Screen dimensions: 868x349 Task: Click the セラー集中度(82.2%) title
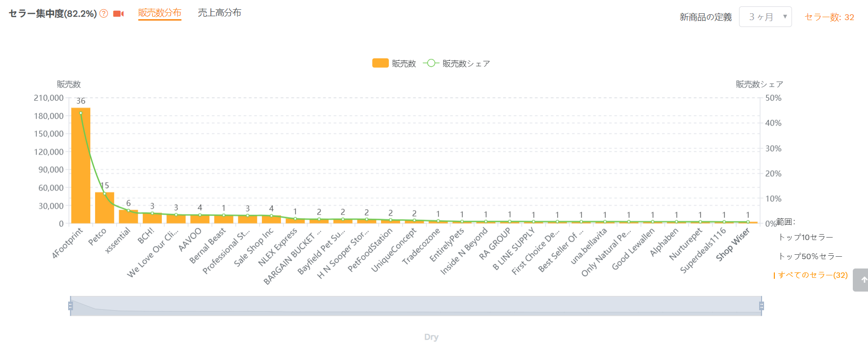click(x=53, y=14)
